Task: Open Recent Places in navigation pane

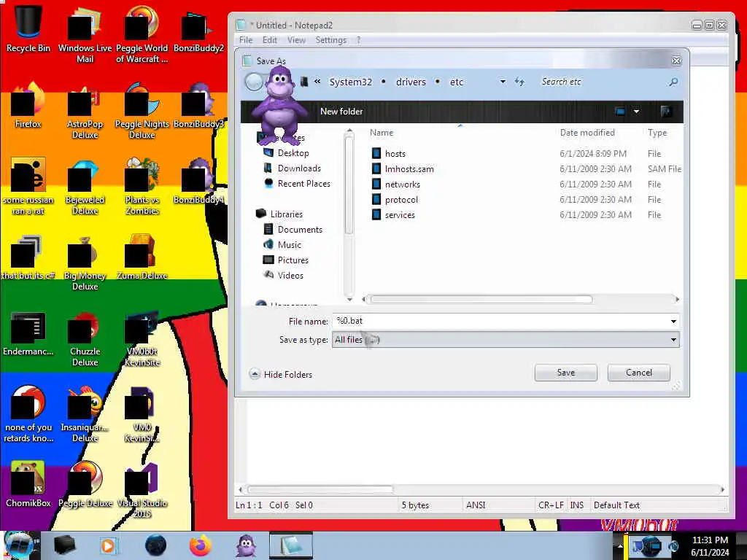Action: 303,183
